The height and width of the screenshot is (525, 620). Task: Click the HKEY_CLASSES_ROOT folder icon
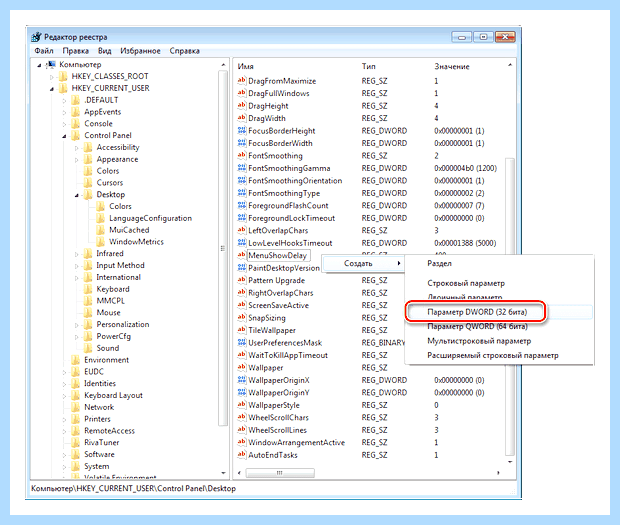pyautogui.click(x=63, y=76)
